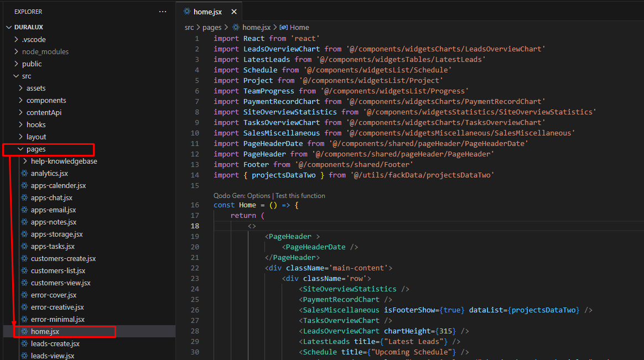Click the React icon beside apps-email.jsx
This screenshot has height=360, width=644.
(x=25, y=210)
